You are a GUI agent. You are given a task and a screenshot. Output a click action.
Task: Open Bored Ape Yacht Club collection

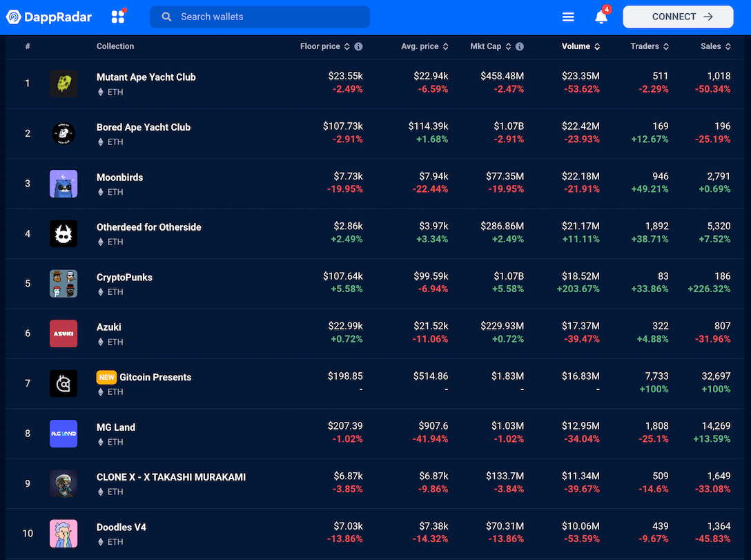144,128
